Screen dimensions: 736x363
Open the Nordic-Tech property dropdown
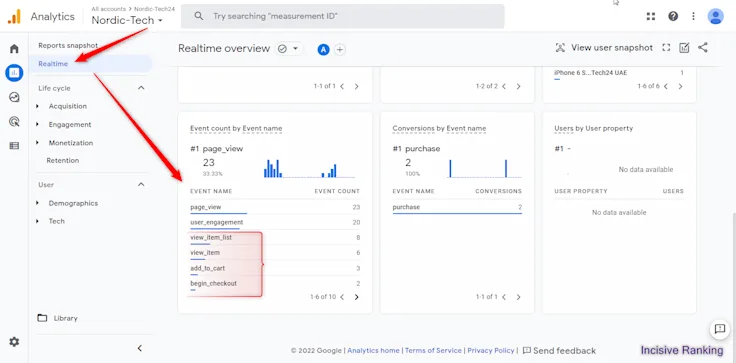(x=127, y=20)
